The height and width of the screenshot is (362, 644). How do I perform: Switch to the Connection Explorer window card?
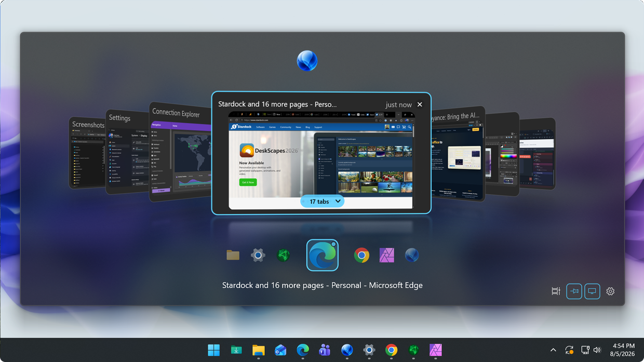click(180, 152)
